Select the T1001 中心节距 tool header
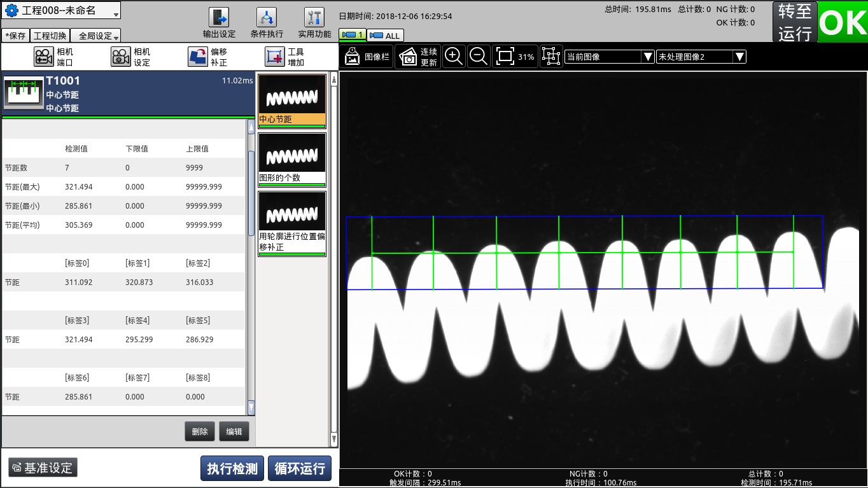Image resolution: width=868 pixels, height=488 pixels. 129,94
